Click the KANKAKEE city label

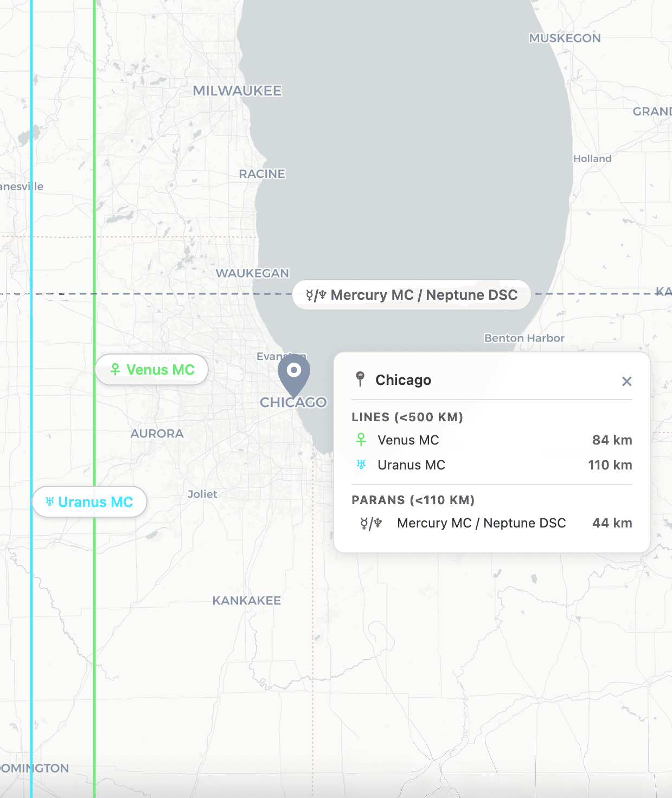247,601
